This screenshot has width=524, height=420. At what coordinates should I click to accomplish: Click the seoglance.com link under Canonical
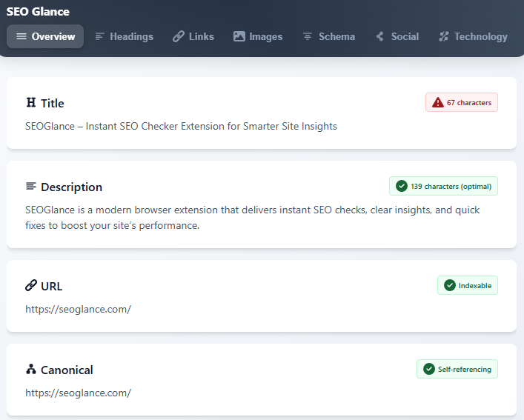(x=79, y=393)
